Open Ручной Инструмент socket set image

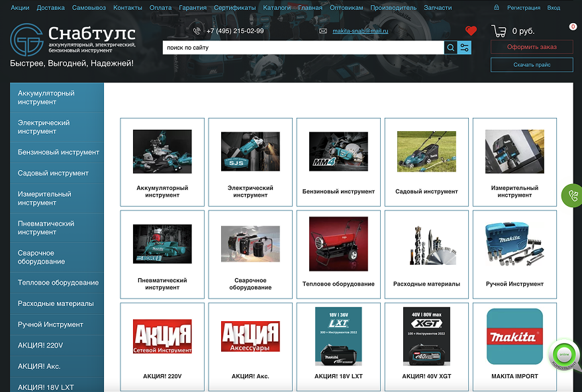coord(514,244)
